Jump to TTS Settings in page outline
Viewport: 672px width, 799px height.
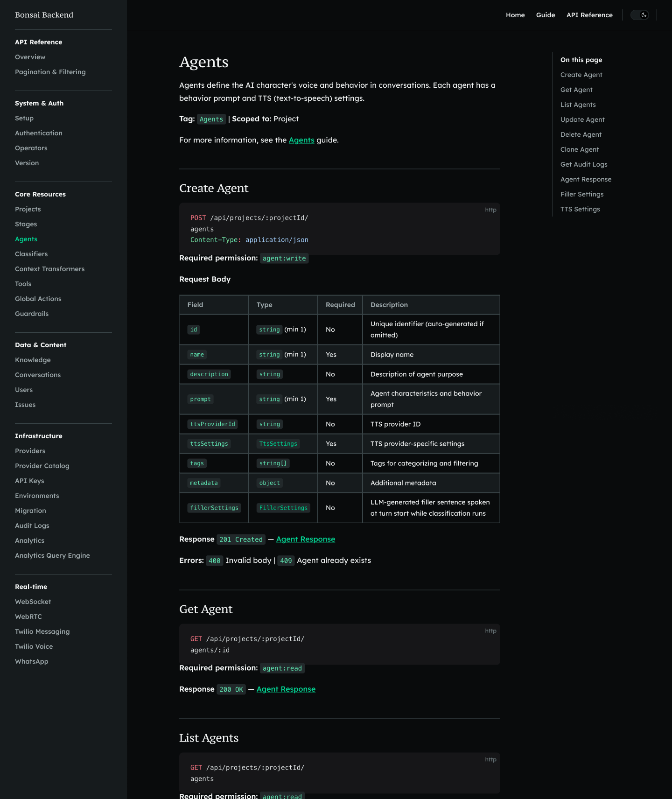pyautogui.click(x=580, y=209)
